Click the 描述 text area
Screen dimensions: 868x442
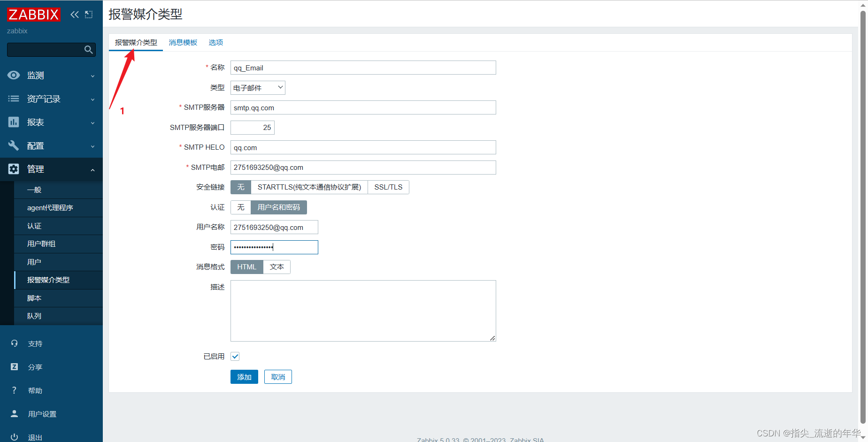pos(363,311)
